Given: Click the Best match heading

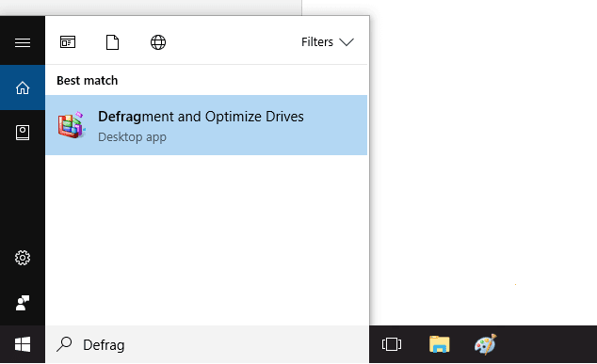Looking at the screenshot, I should [88, 81].
